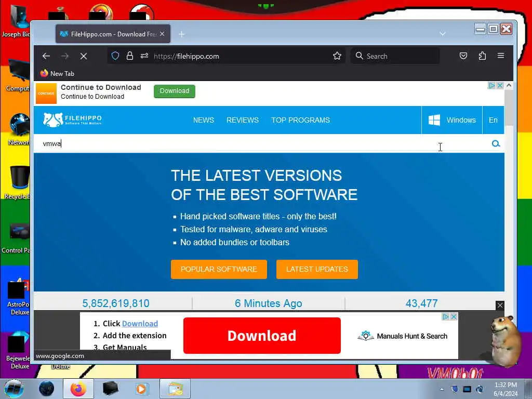Open a new tab with plus button
The image size is (532, 399).
pyautogui.click(x=181, y=34)
